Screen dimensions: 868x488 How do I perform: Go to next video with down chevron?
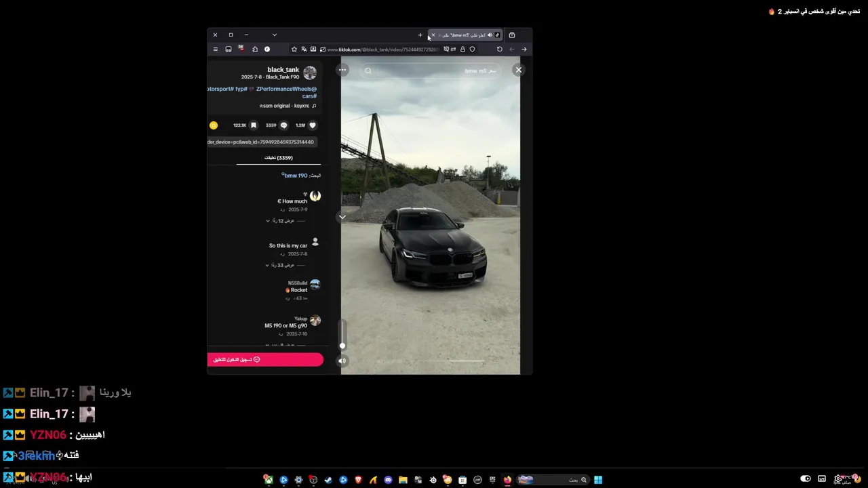coord(342,217)
